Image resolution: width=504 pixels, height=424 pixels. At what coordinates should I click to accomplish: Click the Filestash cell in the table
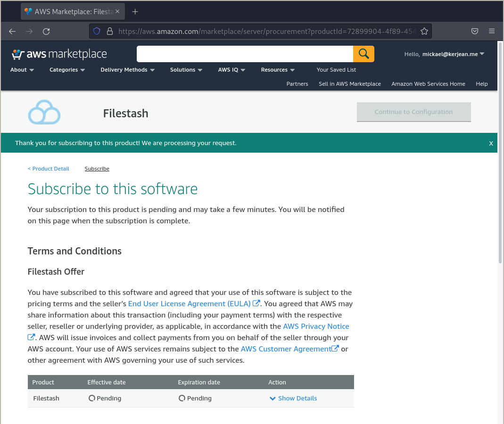46,398
